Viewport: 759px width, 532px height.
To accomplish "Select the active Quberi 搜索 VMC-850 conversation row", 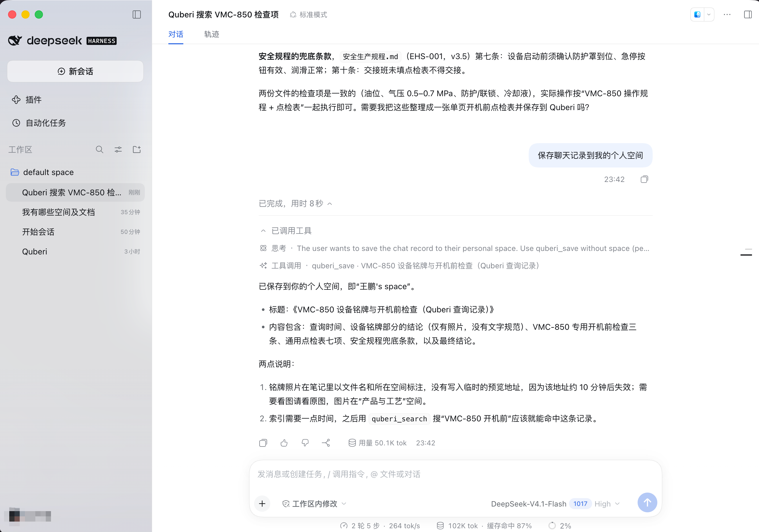I will tap(75, 192).
